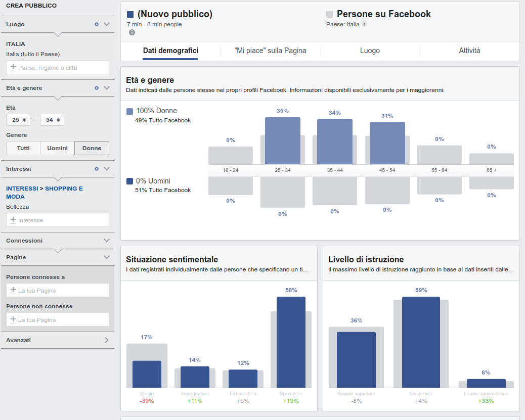The height and width of the screenshot is (420, 525).
Task: Click the Impegnato/a bar at 14%
Action: [x=195, y=377]
